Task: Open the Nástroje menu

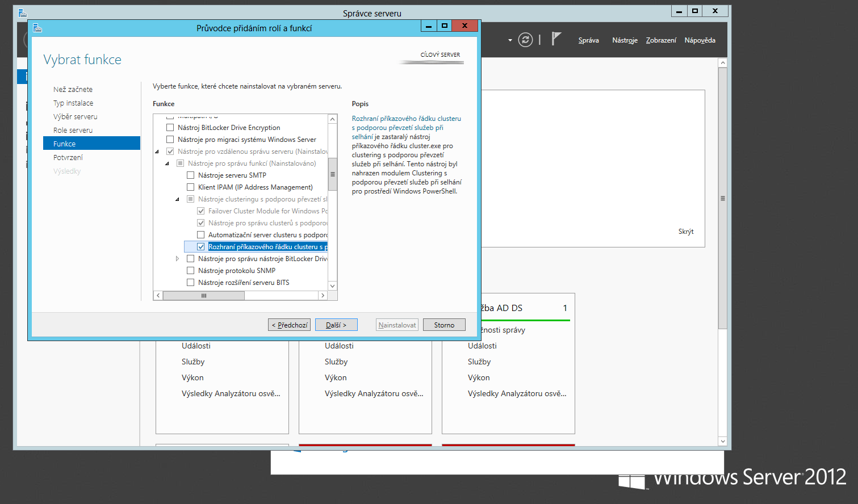Action: (x=625, y=40)
